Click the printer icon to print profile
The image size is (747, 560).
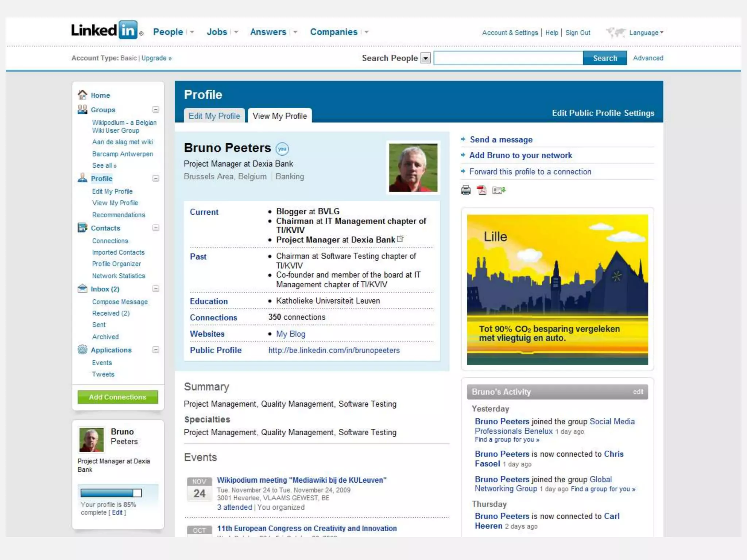[466, 190]
